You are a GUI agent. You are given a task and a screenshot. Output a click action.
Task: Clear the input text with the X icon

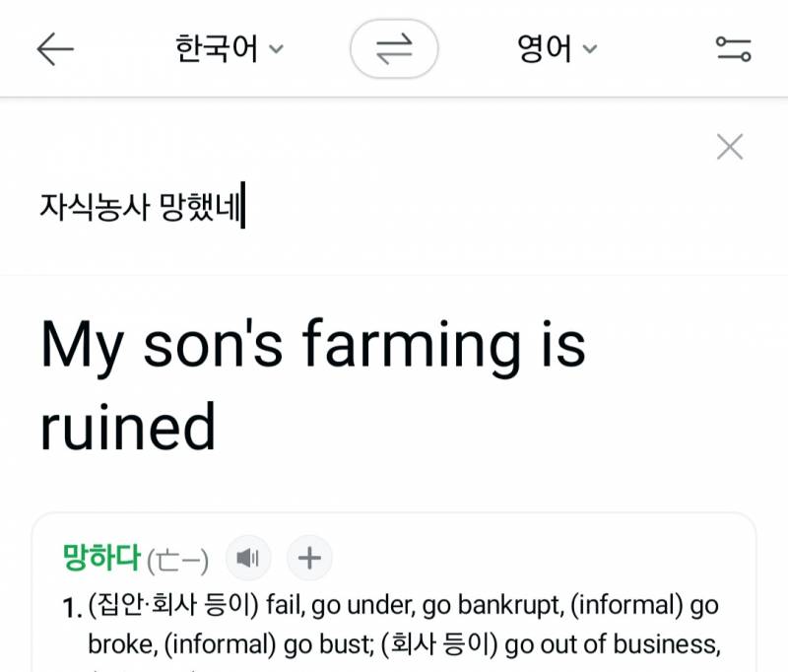729,146
